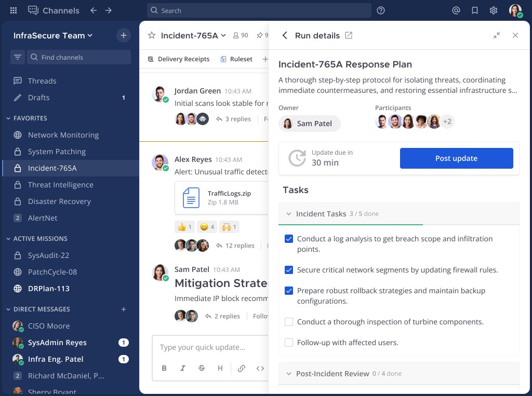
Task: Favorite Incident-765A with the star icon
Action: (152, 35)
